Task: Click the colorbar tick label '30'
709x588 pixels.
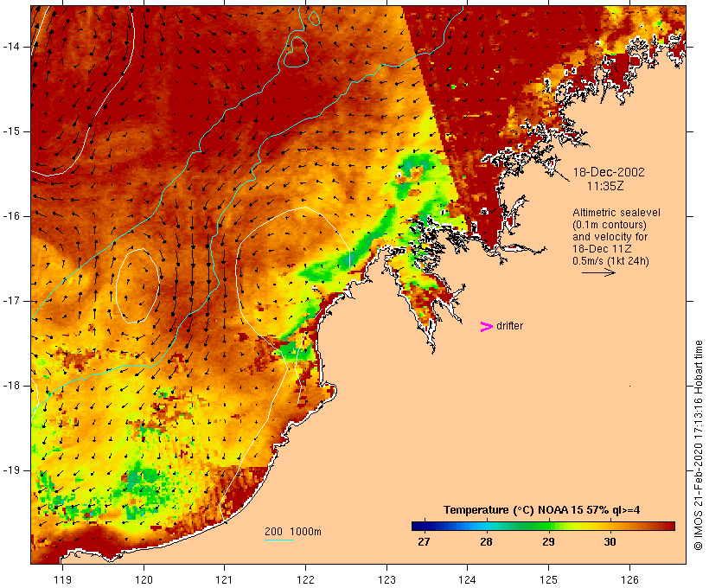Action: 610,542
